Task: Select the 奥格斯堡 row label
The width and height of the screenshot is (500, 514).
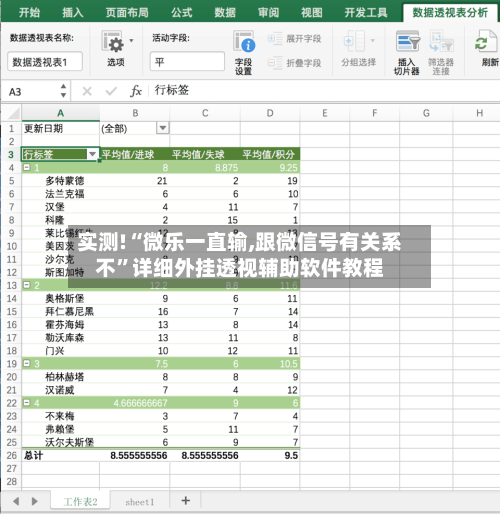Action: point(65,299)
